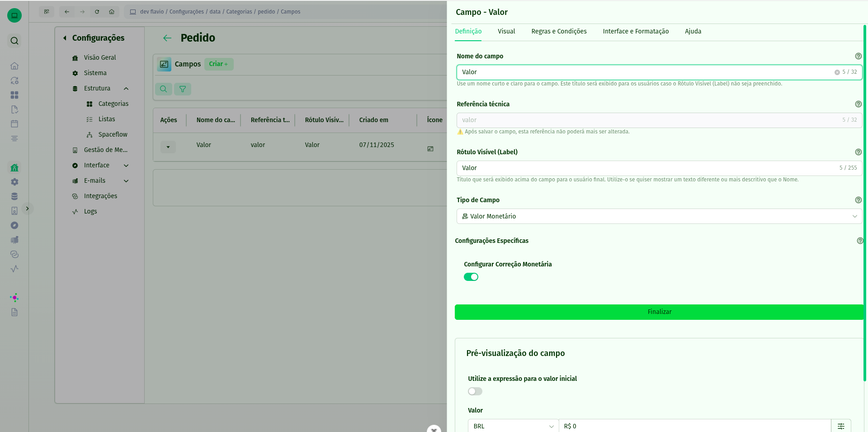The width and height of the screenshot is (868, 432).
Task: Click the back arrow beside Pedido title
Action: pos(167,38)
